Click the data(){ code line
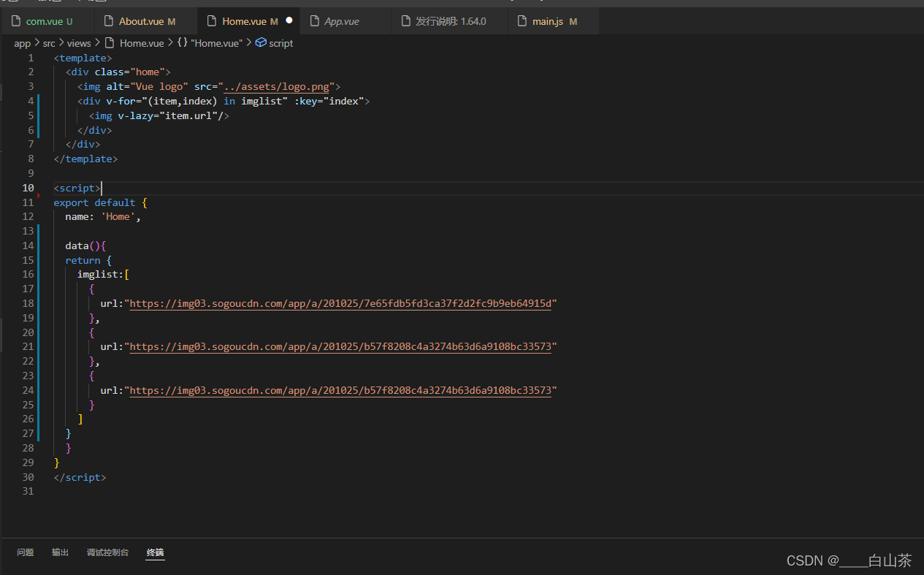This screenshot has height=575, width=924. pos(86,246)
